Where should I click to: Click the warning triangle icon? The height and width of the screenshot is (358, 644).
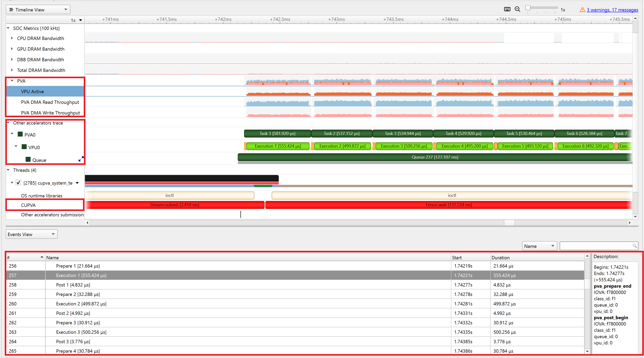pos(582,10)
